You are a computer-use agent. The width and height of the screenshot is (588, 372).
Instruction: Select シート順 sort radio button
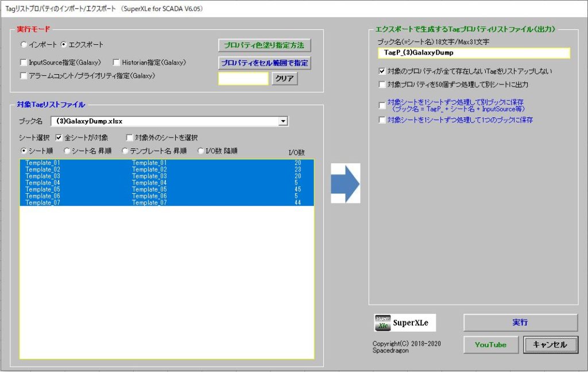[24, 151]
